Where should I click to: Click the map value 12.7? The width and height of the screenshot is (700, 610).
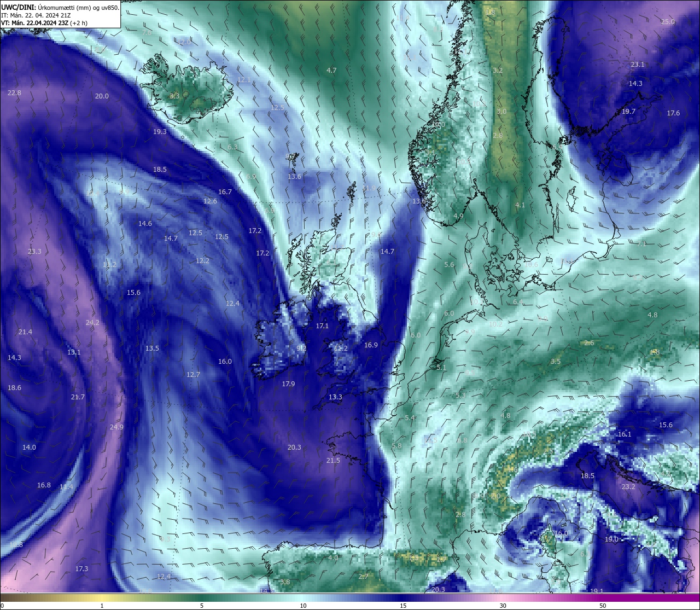(x=193, y=375)
